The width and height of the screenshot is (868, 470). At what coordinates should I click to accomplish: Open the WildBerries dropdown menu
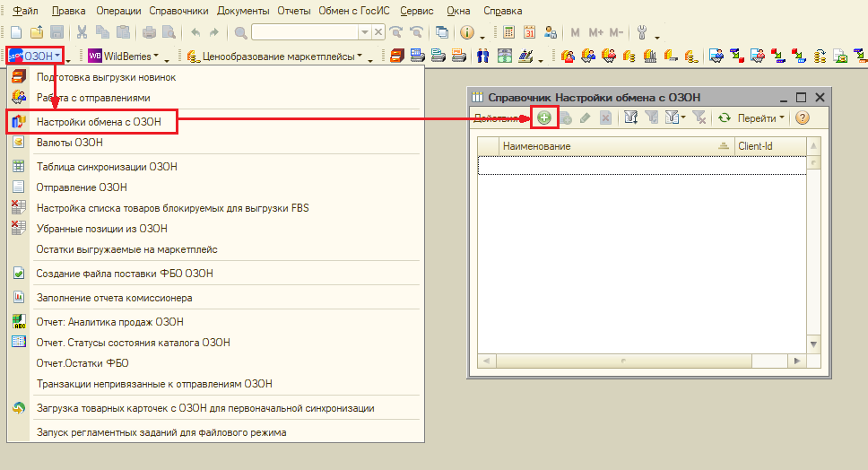pos(124,56)
